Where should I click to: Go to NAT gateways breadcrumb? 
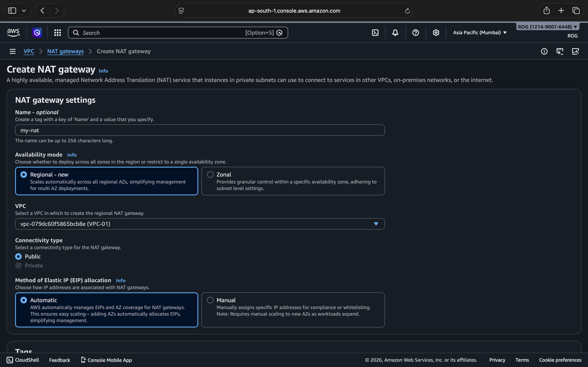point(65,51)
